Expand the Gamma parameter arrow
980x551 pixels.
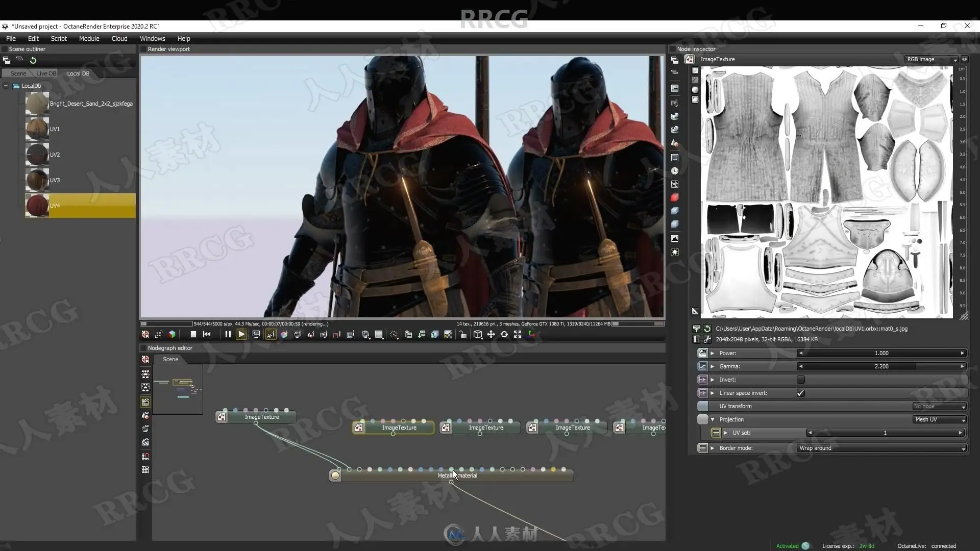coord(713,367)
